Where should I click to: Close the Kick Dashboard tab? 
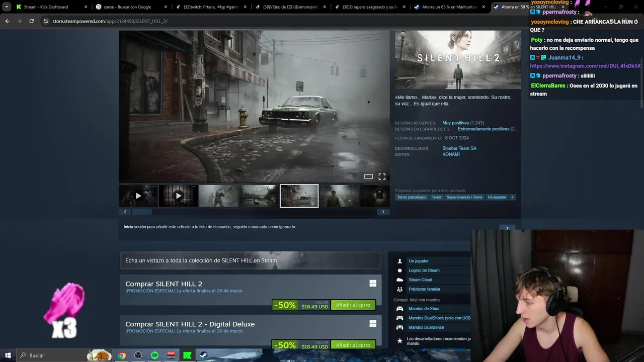(x=86, y=7)
